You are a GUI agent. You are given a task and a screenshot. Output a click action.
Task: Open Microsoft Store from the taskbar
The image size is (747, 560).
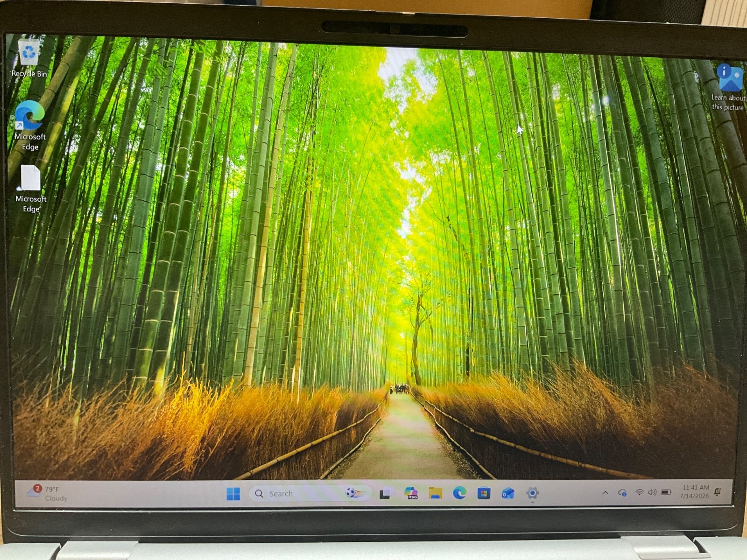click(x=484, y=493)
